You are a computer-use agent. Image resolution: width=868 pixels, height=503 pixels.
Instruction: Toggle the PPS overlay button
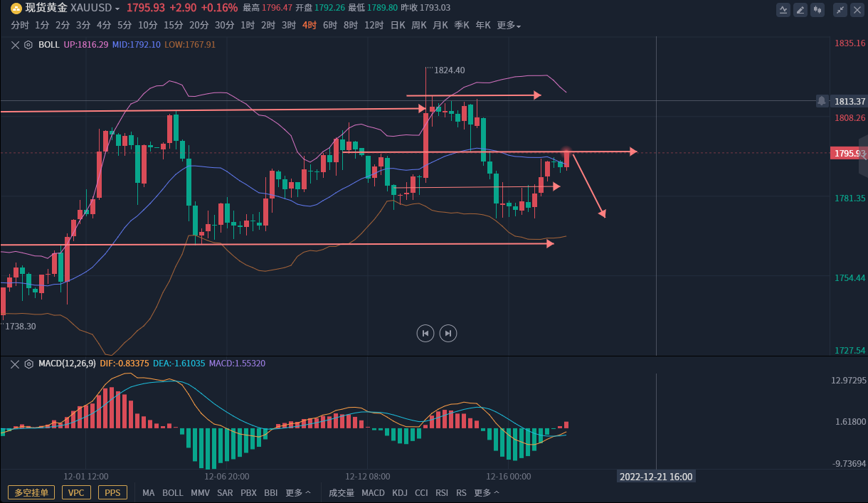point(112,492)
